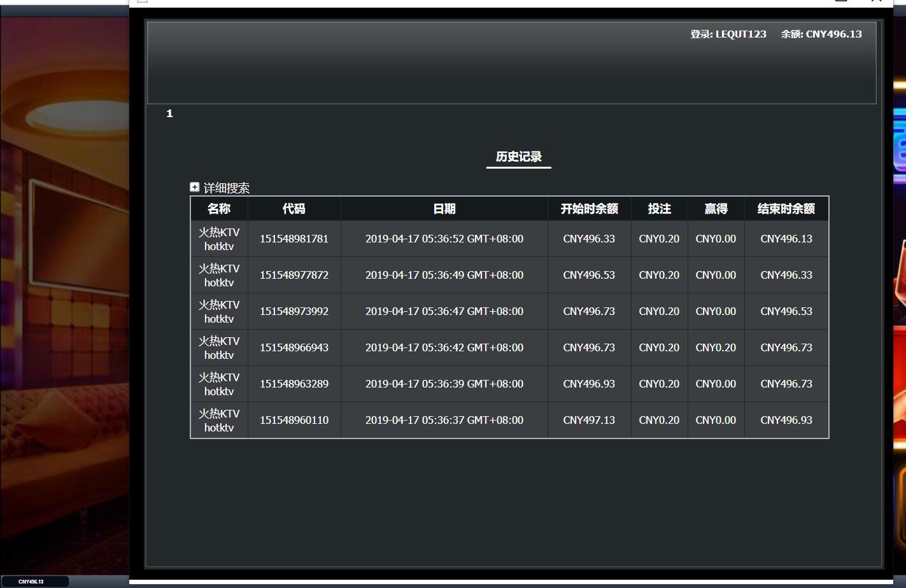
Task: Open record code 151548981781
Action: (294, 239)
